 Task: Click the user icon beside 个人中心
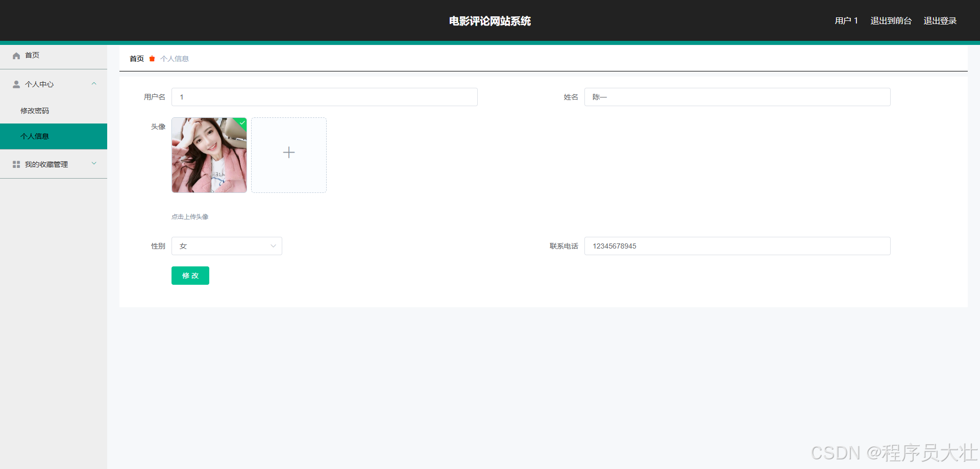16,84
